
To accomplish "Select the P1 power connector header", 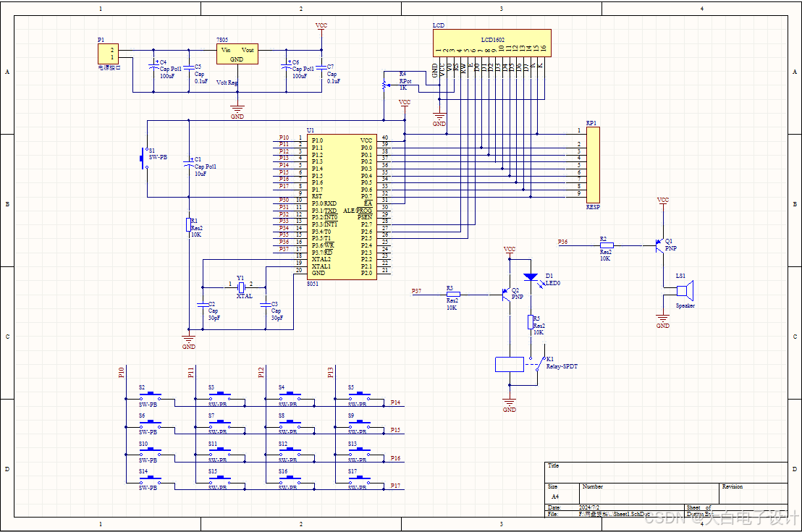I will [x=108, y=54].
